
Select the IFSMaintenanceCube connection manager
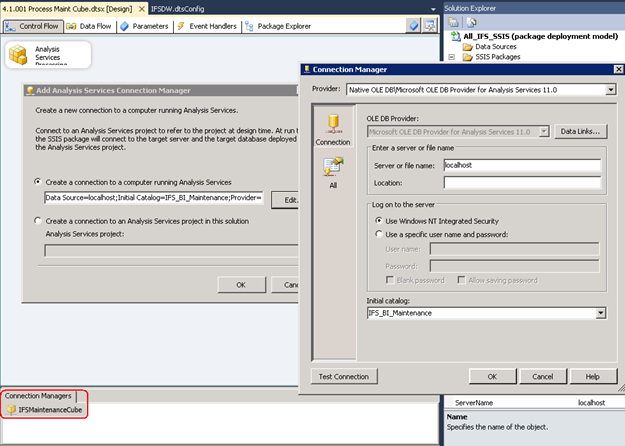point(46,409)
